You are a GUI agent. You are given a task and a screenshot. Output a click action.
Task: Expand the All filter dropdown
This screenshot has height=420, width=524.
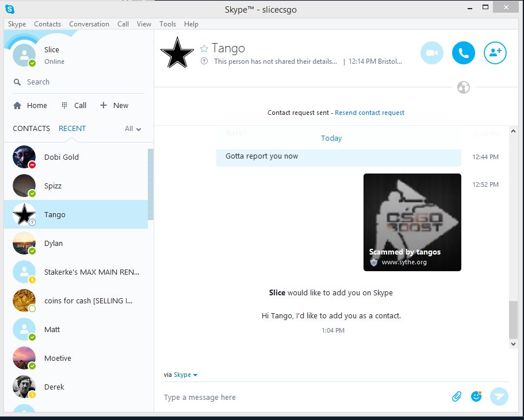tap(133, 129)
